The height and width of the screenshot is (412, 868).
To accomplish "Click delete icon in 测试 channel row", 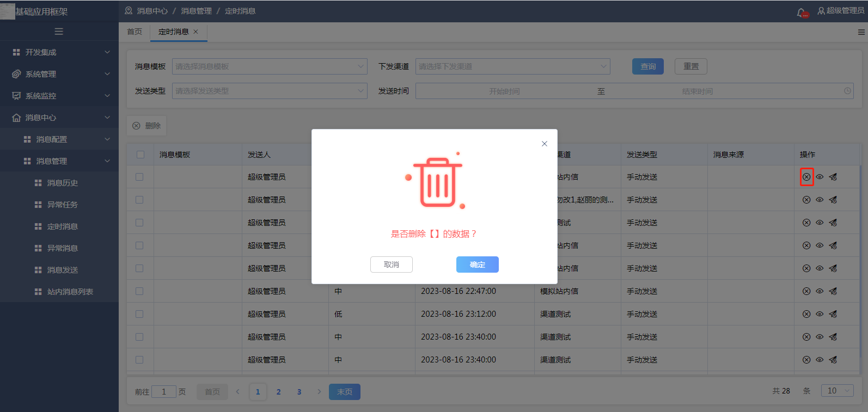I will tap(806, 223).
